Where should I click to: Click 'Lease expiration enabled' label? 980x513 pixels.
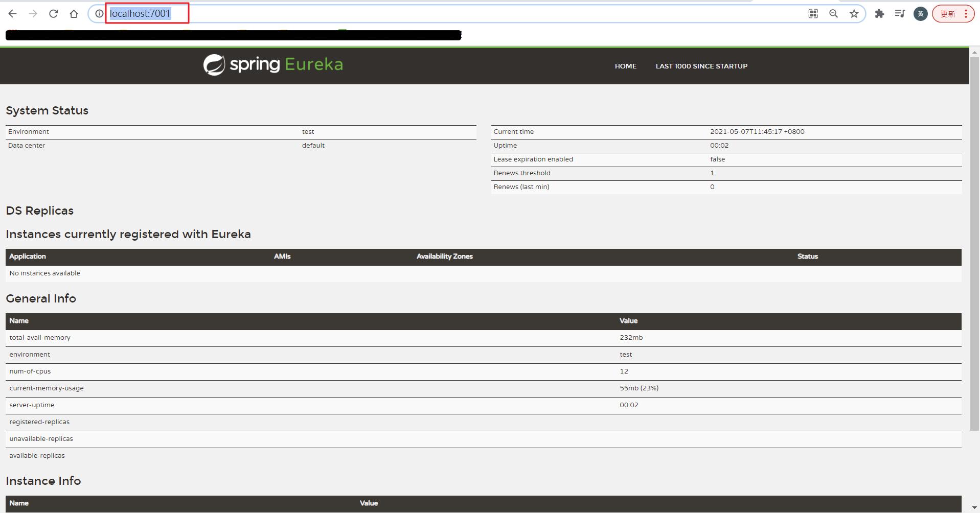(x=533, y=159)
